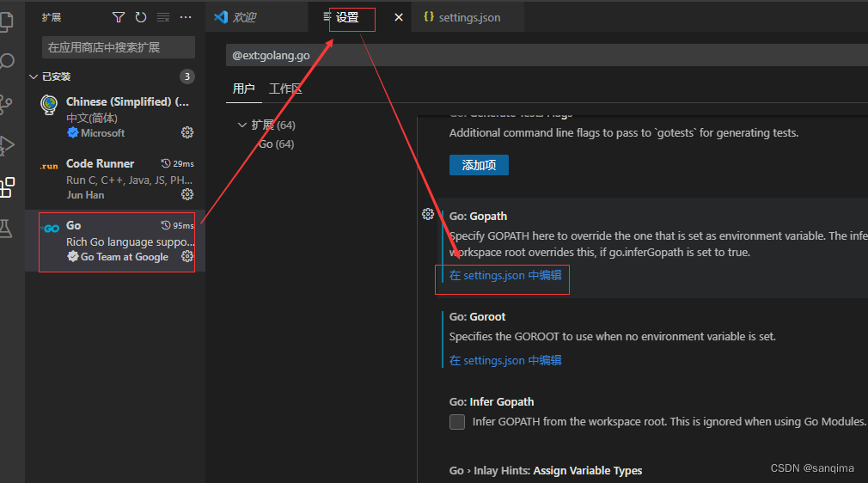Select the Go extension in list
868x483 pixels.
click(117, 241)
